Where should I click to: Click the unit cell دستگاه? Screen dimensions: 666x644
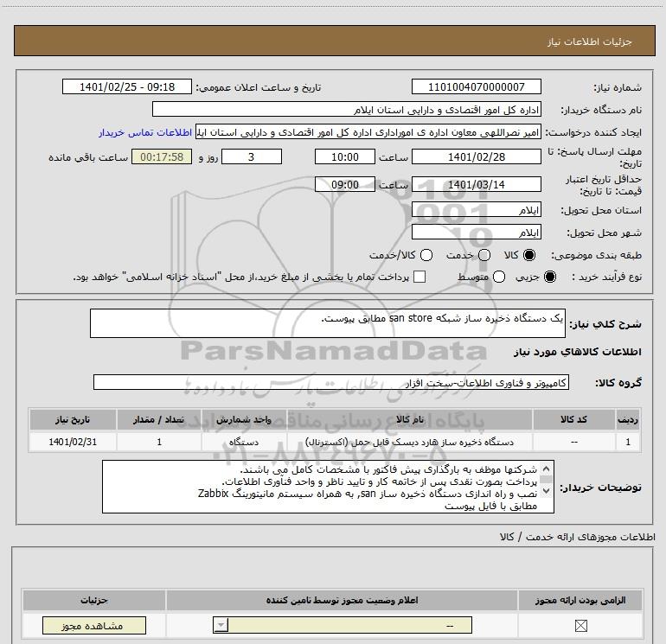pyautogui.click(x=244, y=442)
